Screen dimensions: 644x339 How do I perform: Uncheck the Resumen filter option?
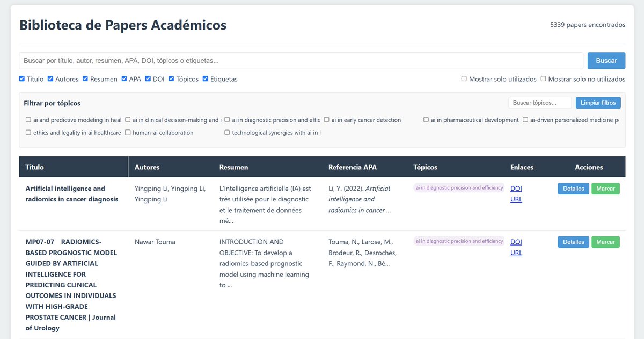click(85, 78)
